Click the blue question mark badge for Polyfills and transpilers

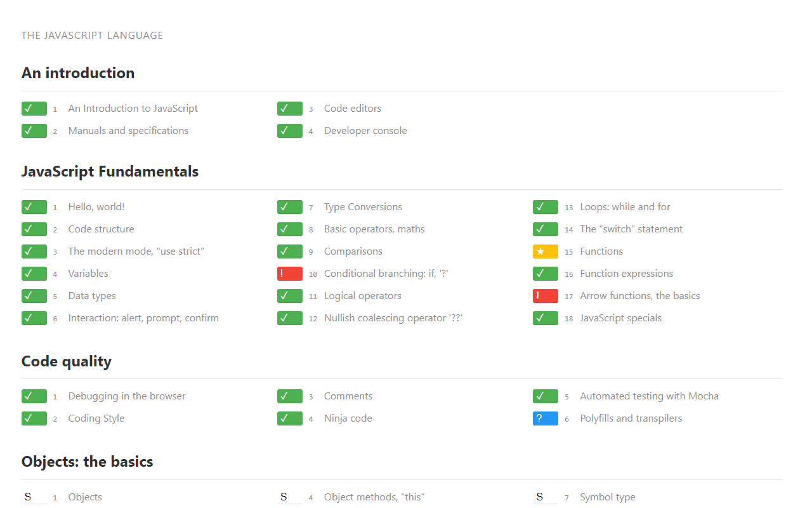[546, 418]
